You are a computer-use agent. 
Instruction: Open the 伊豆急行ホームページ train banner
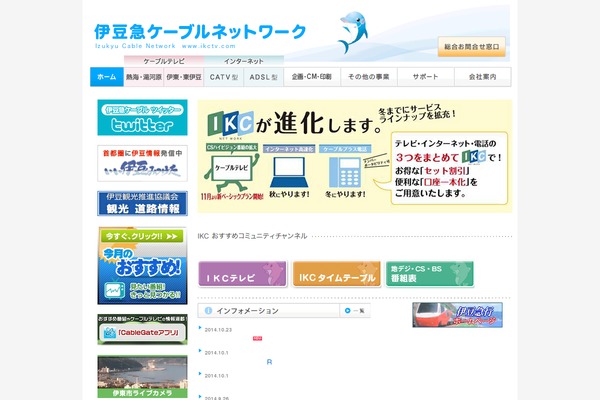(x=457, y=315)
